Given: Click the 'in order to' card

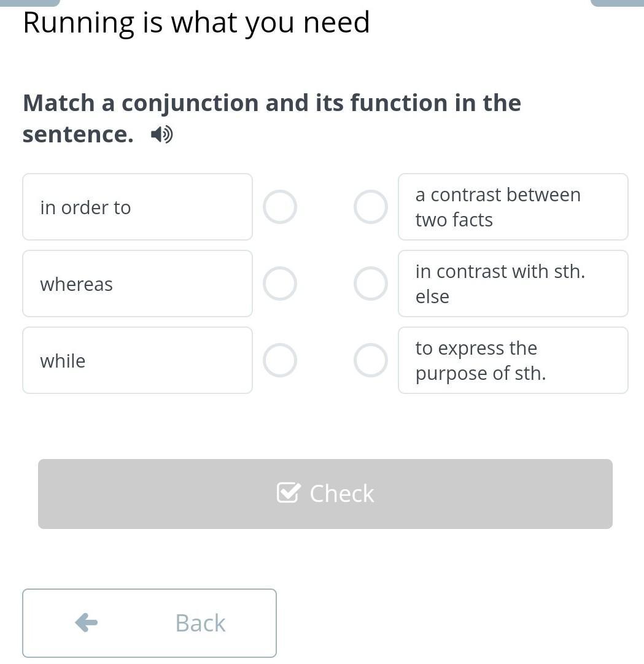Looking at the screenshot, I should click(x=138, y=207).
